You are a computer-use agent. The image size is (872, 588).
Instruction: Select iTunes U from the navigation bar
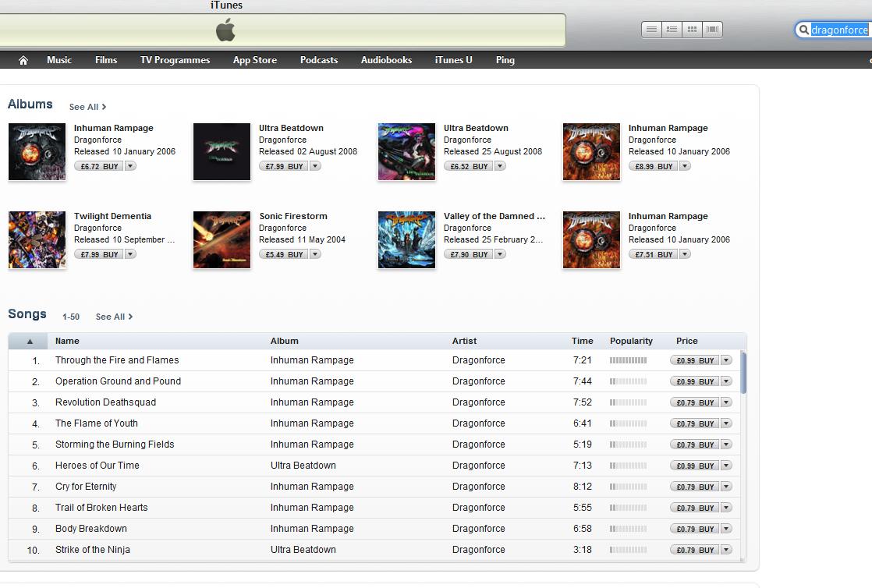coord(453,59)
